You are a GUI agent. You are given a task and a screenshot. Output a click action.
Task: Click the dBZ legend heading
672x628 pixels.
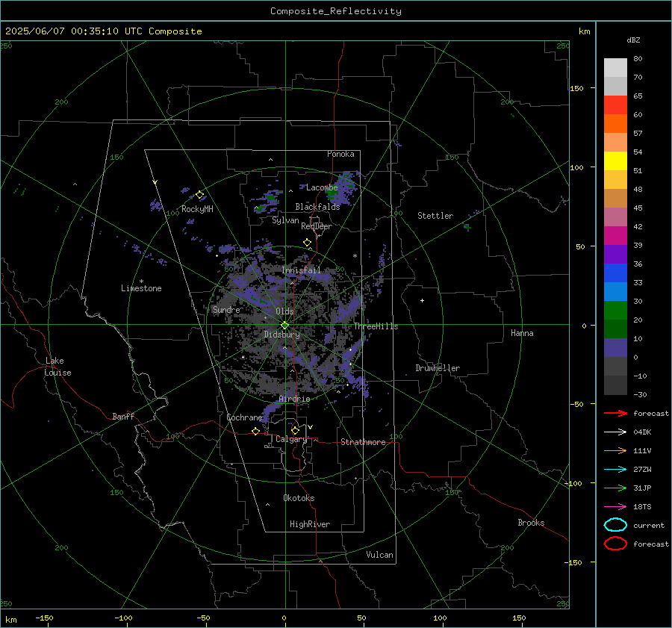click(633, 40)
